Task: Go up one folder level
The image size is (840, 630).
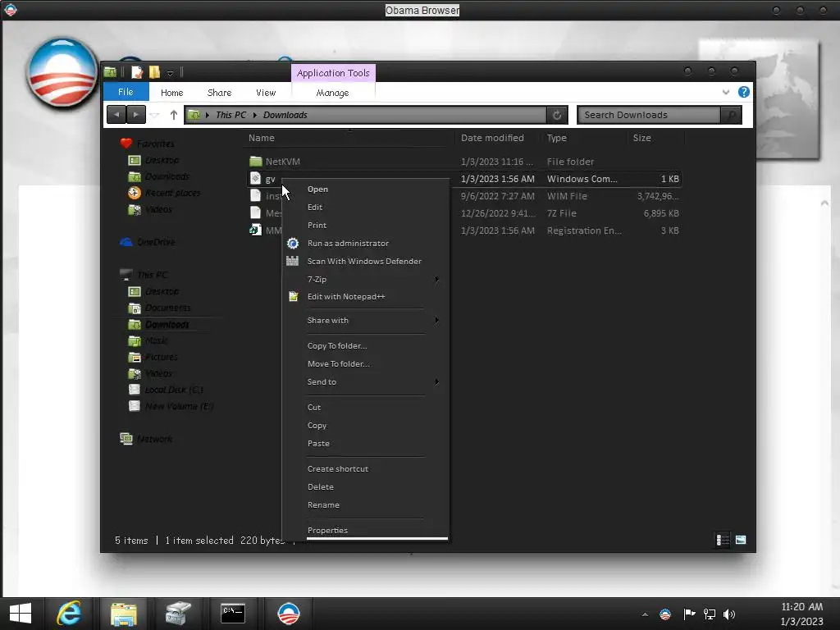Action: [x=174, y=115]
